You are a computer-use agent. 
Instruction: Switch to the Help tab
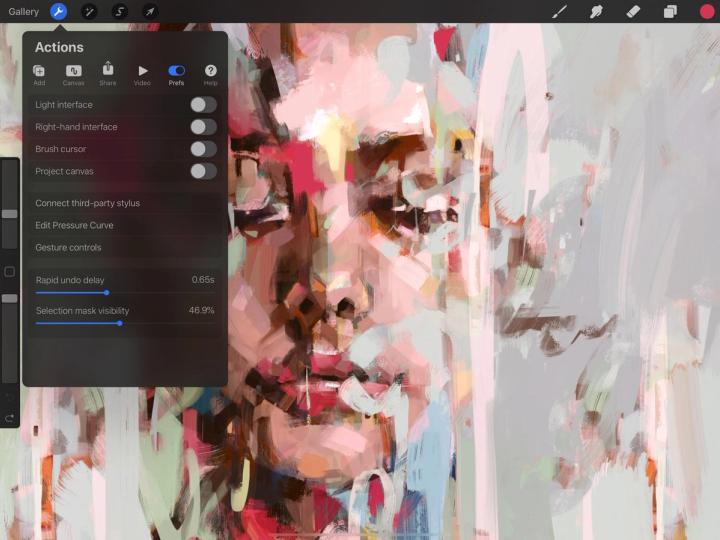point(210,75)
